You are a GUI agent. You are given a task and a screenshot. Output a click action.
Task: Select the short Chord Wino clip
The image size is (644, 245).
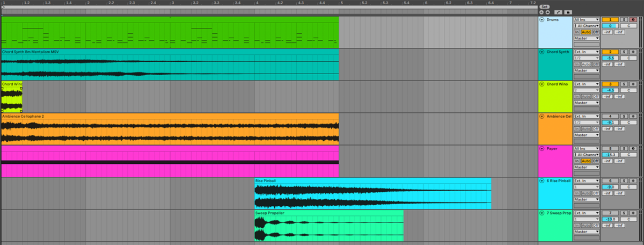click(12, 97)
